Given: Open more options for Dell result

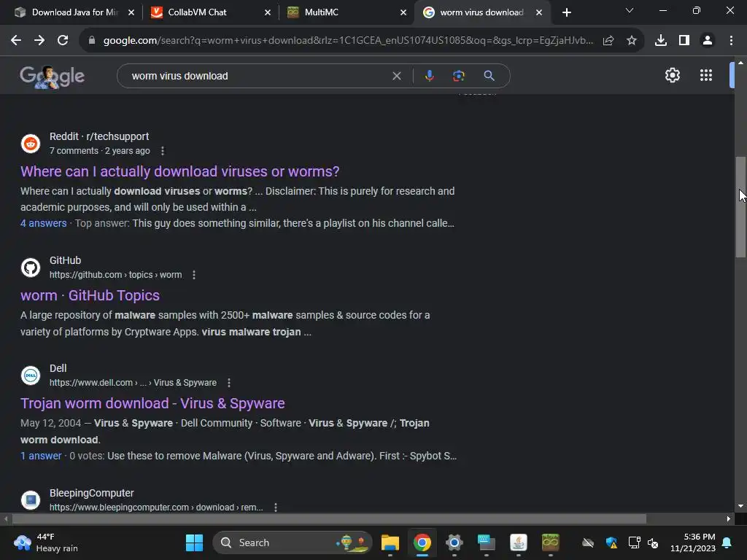Looking at the screenshot, I should point(229,383).
